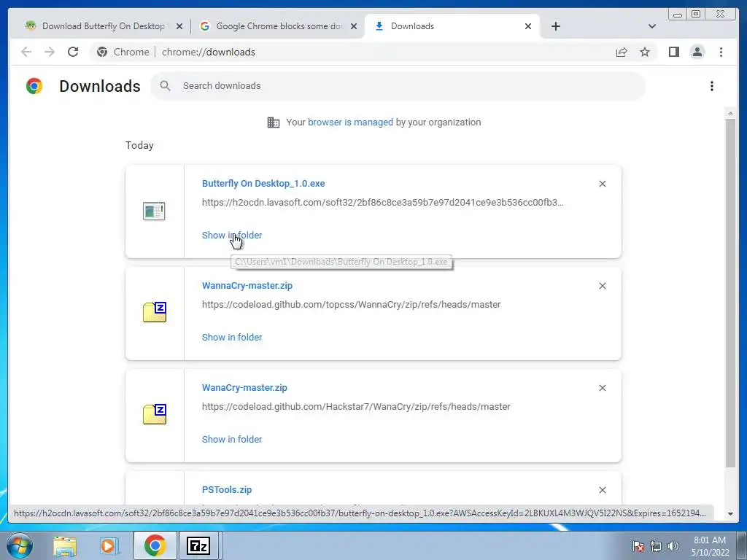
Task: Click the scrollbar up arrow
Action: coord(730,114)
